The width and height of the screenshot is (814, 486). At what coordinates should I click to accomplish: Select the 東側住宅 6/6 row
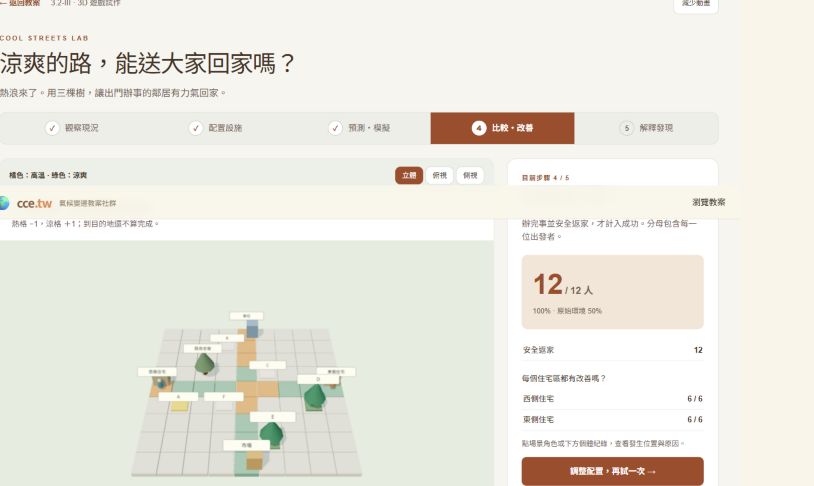click(613, 420)
